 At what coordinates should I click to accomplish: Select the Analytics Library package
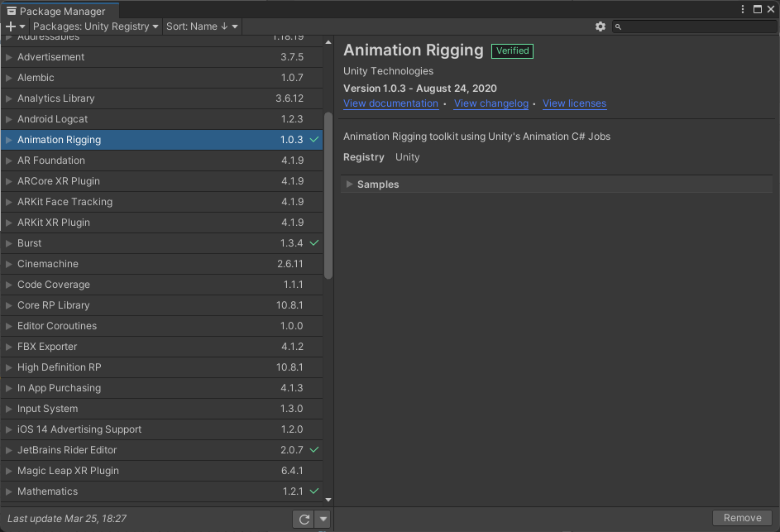[161, 98]
